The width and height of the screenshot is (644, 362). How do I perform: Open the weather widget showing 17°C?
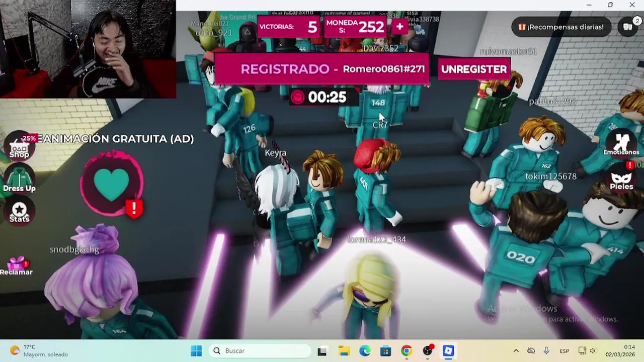[39, 350]
